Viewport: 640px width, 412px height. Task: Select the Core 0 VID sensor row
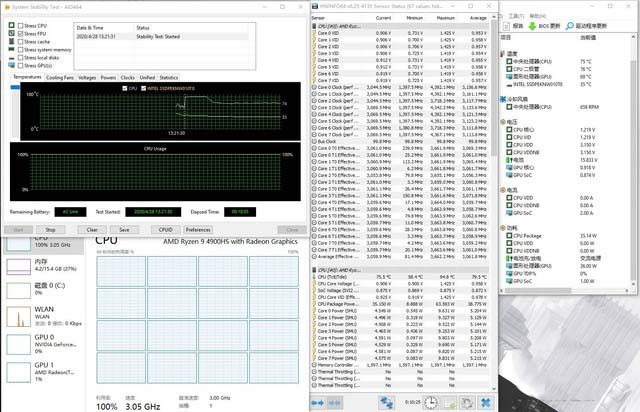point(400,33)
